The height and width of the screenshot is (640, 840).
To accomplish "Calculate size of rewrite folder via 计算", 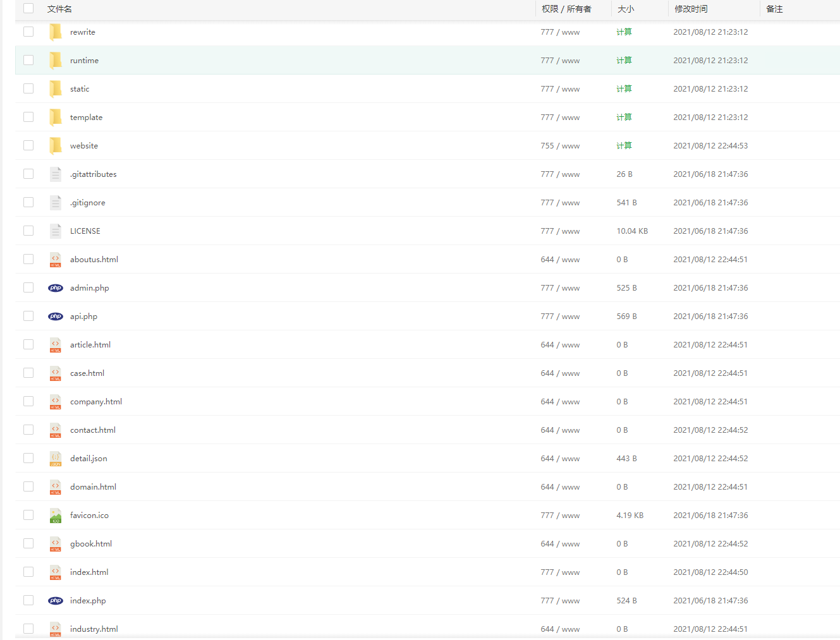I will 624,32.
